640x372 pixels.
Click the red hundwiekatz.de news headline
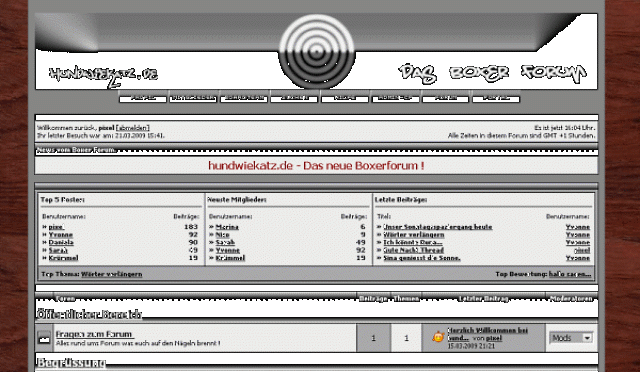click(x=316, y=166)
